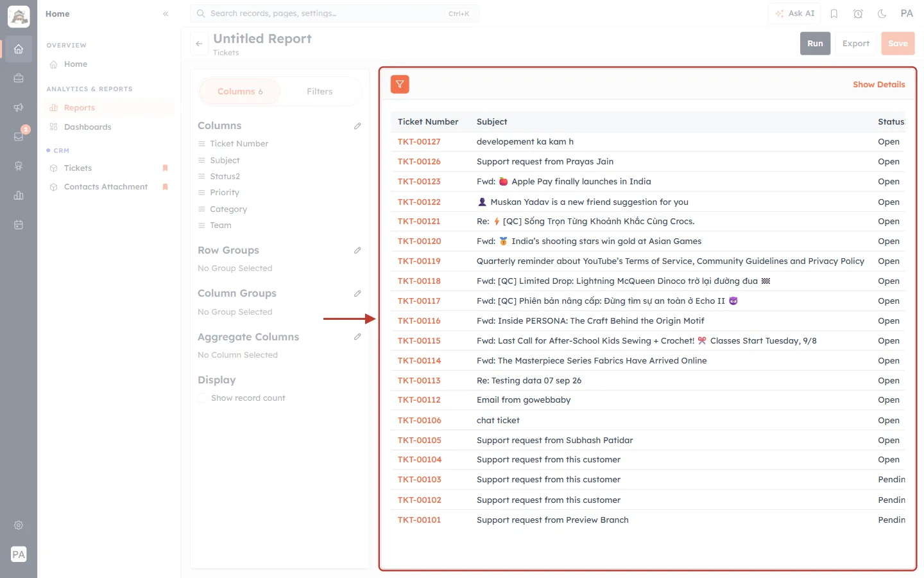Save the untitled report
924x578 pixels.
coord(898,44)
